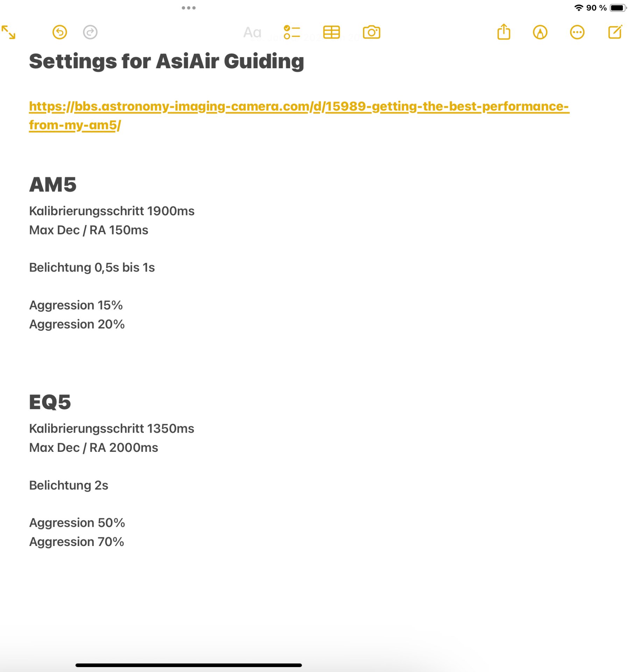Place the cursor in the note title
Viewport: 637px width, 672px height.
(167, 62)
